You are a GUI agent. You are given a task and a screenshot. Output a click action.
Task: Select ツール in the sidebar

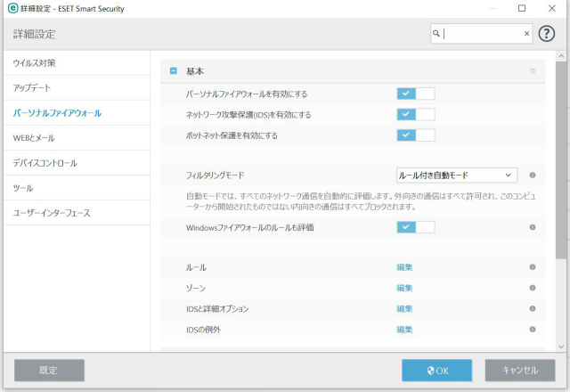(x=77, y=188)
